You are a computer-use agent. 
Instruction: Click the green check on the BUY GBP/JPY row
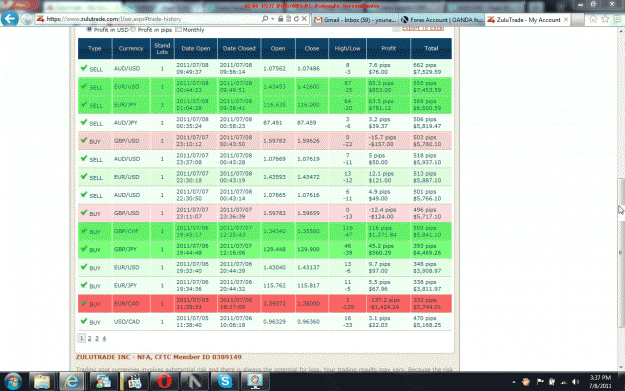click(84, 249)
